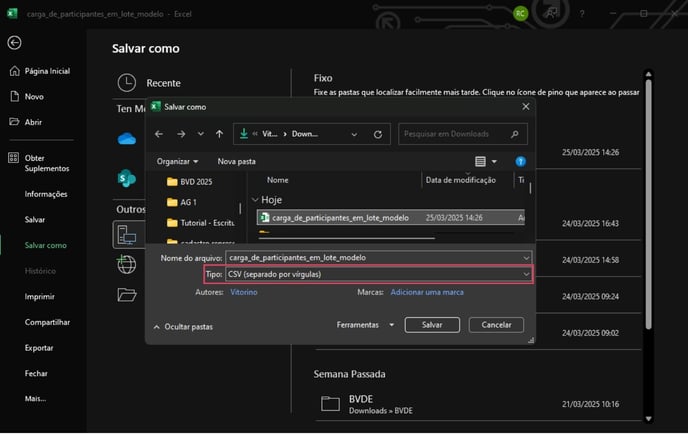Open the Organizar dropdown
Screen dimensions: 688x434
177,161
